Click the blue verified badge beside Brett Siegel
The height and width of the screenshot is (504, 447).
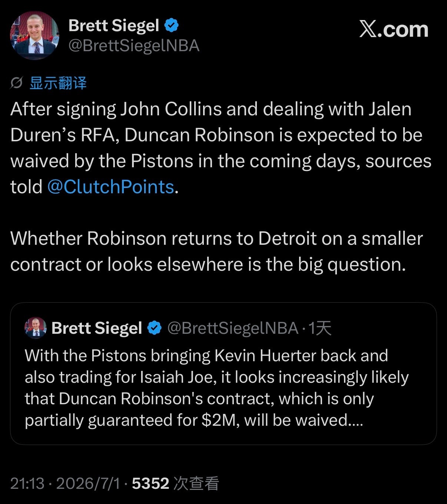click(x=171, y=26)
